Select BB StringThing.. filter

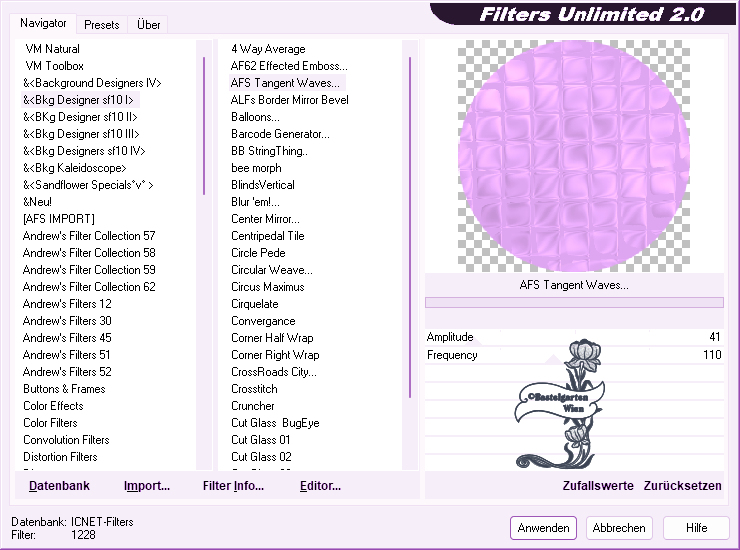point(269,151)
